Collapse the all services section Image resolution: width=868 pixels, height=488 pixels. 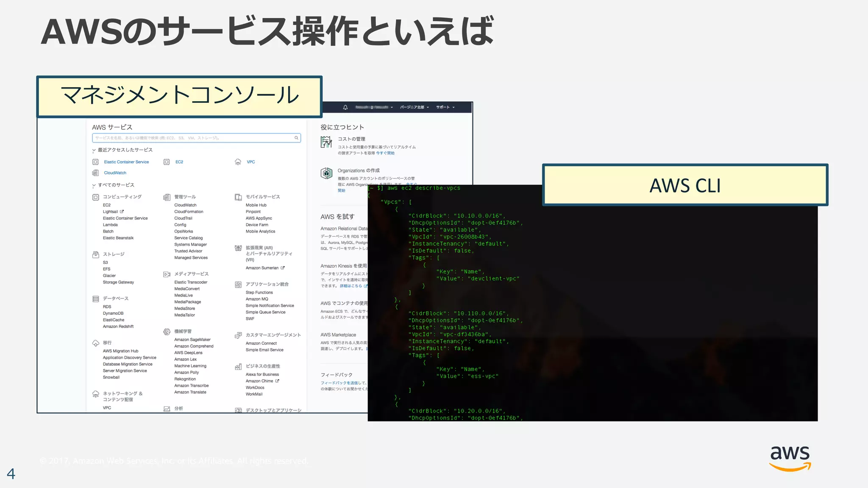(94, 186)
